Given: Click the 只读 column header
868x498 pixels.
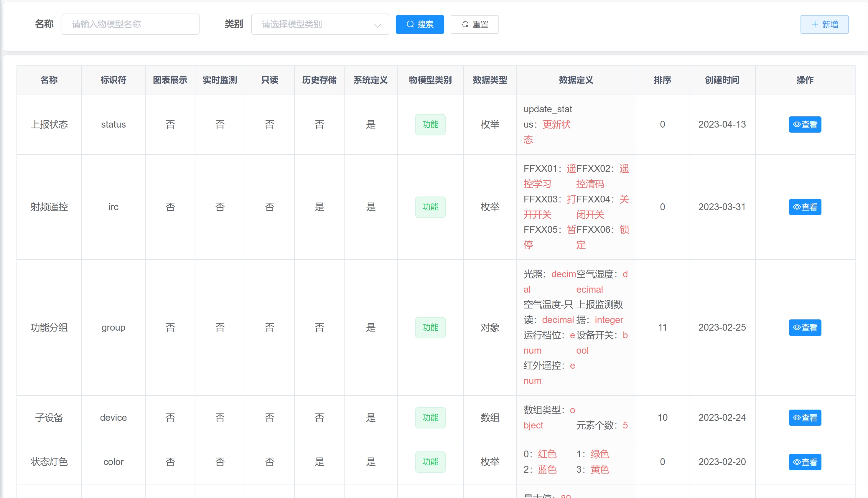Looking at the screenshot, I should pos(269,80).
